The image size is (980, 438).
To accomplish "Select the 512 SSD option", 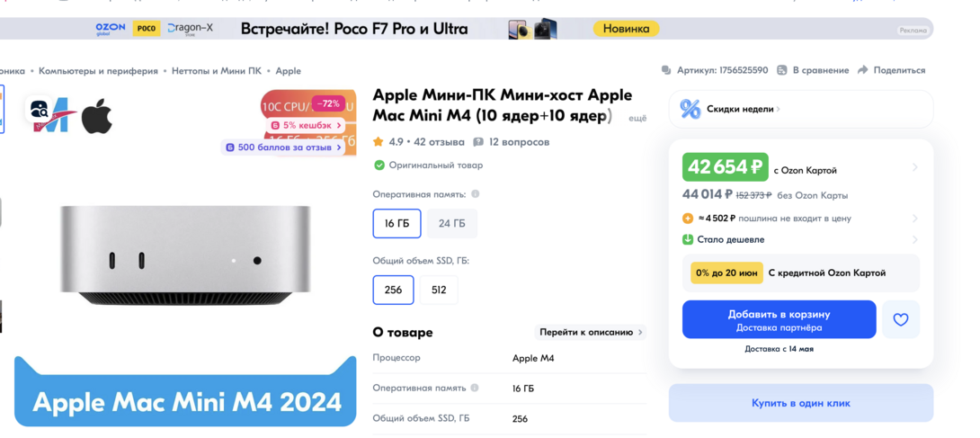I will pos(439,290).
